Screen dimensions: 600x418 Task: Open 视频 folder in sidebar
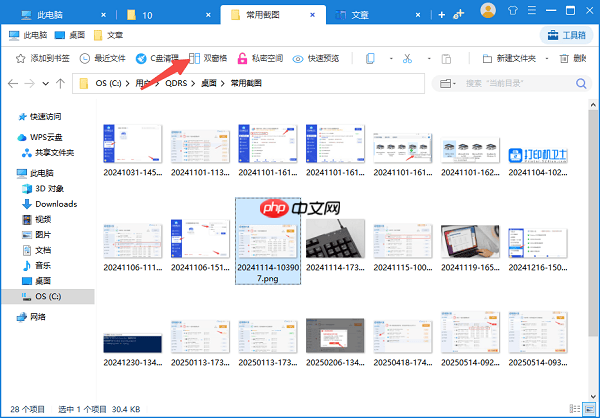37,219
